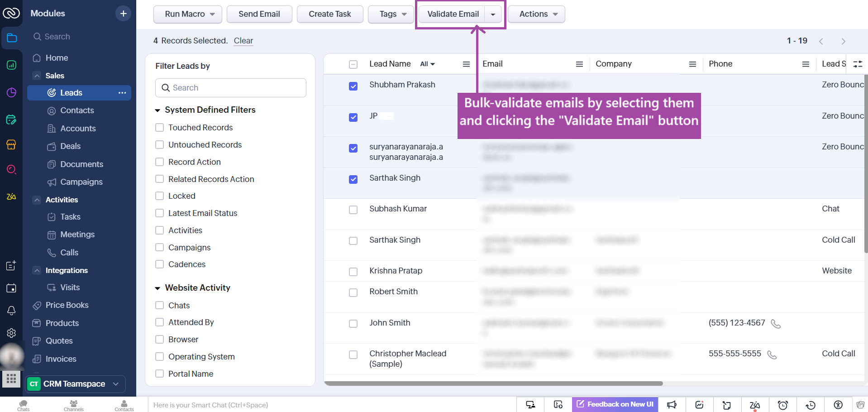Click the Lead Name column menu icon
Screen dimensions: 868x412
466,64
